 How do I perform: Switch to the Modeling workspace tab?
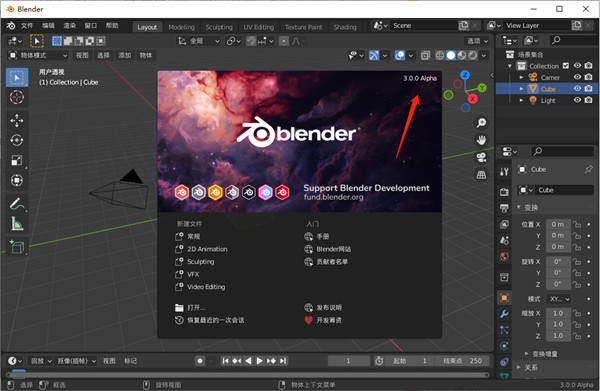(181, 27)
